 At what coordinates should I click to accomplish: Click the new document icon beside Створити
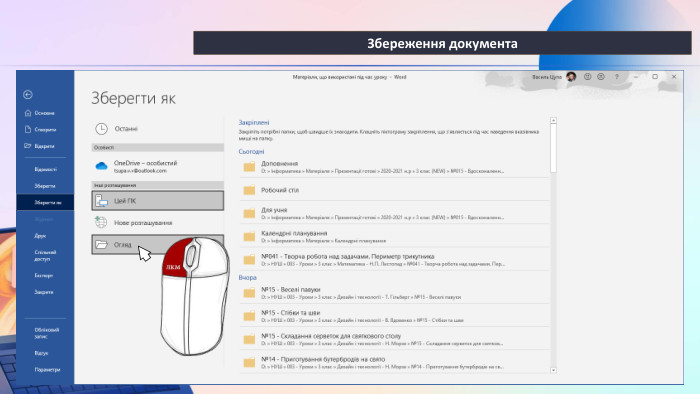(x=28, y=129)
